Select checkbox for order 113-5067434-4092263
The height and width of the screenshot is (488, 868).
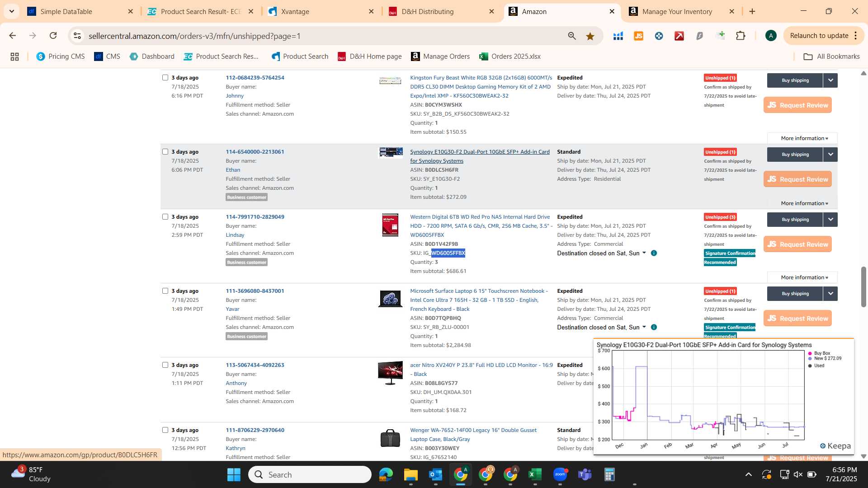[165, 365]
